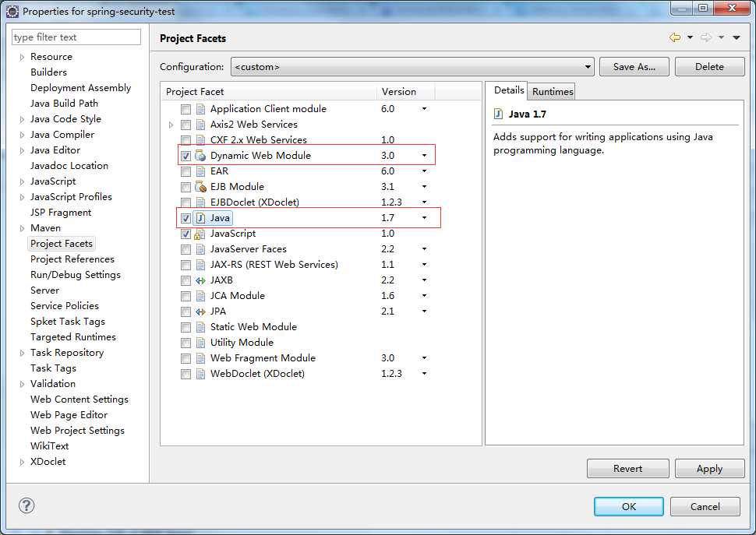Viewport: 756px width, 535px height.
Task: Open JPA version dropdown arrow
Action: pyautogui.click(x=424, y=311)
